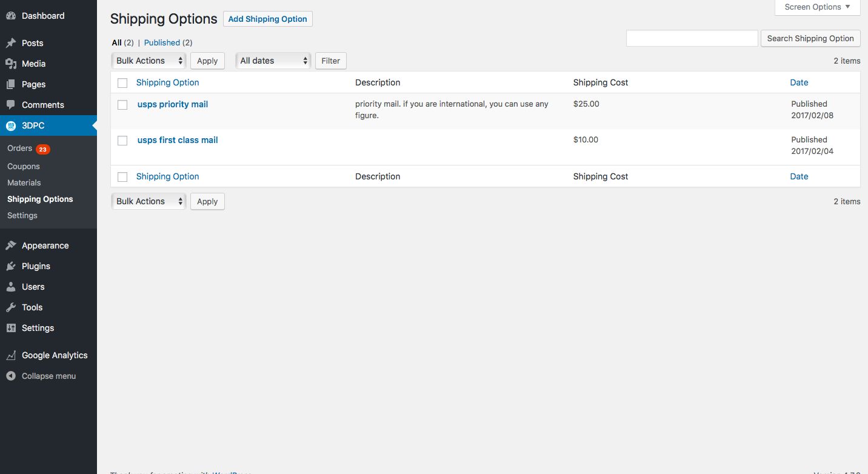Open the usps priority mail link
Viewport: 868px width, 474px height.
[173, 104]
